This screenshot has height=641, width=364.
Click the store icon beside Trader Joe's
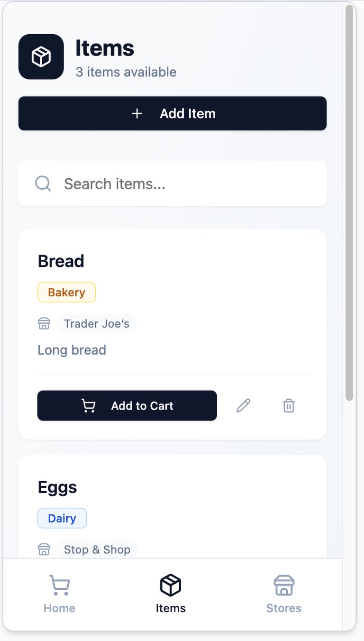coord(44,324)
